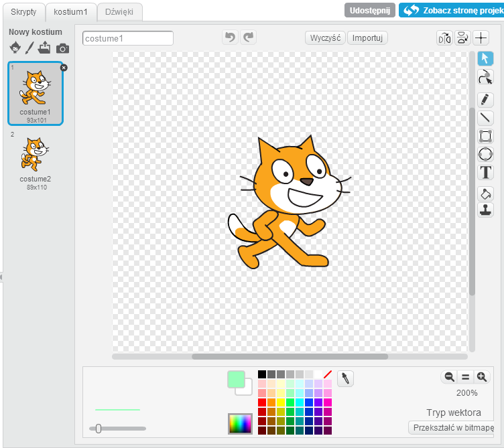Open Zobacz stronę projektu page

[451, 10]
